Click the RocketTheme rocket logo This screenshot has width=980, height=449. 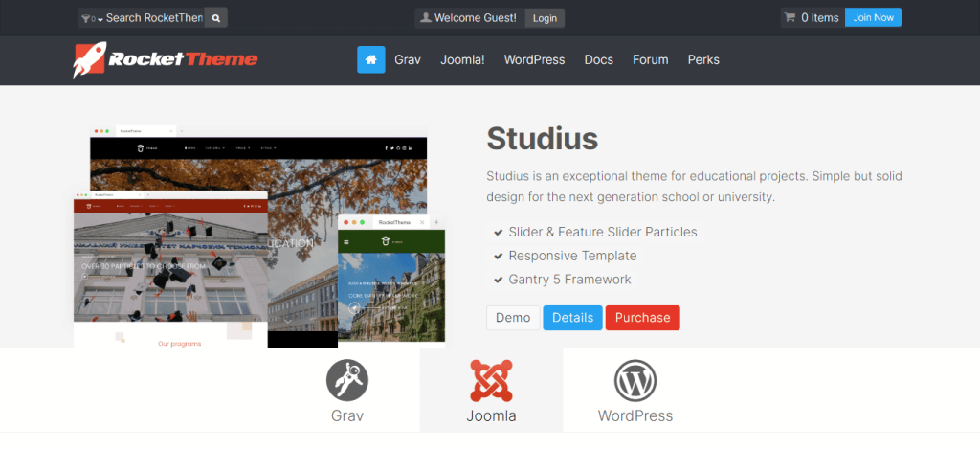point(166,59)
